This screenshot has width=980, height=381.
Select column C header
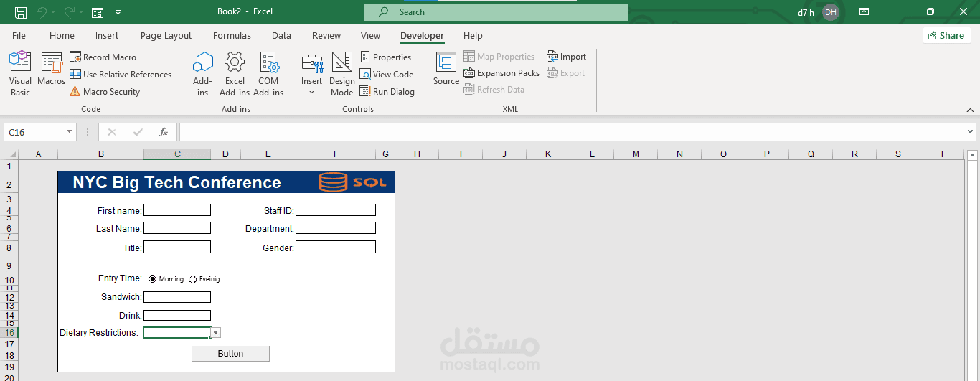point(177,154)
